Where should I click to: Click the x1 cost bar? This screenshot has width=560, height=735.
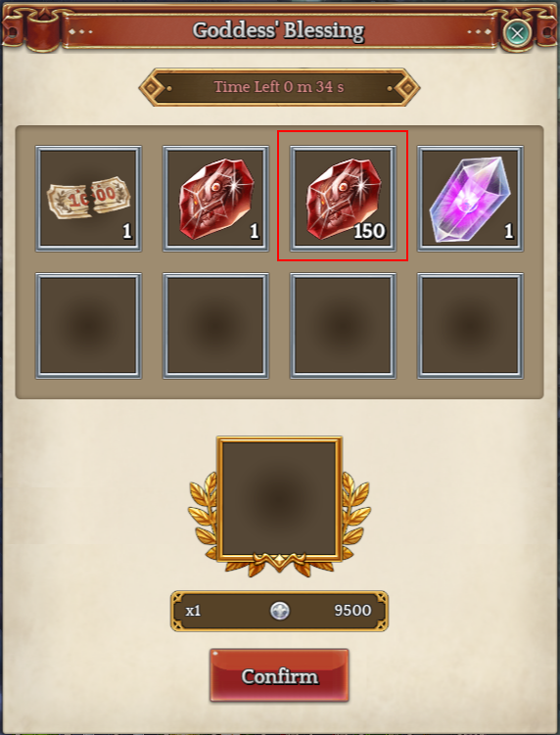(x=280, y=611)
